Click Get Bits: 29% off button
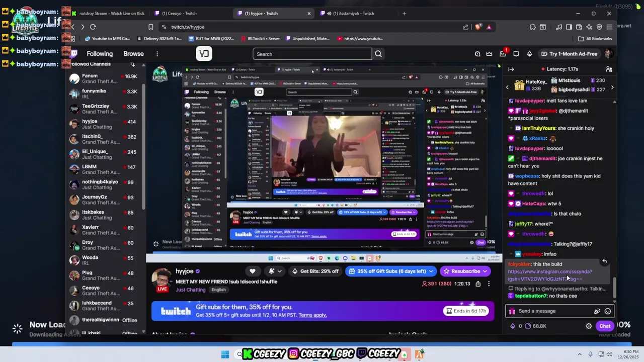 tap(314, 271)
